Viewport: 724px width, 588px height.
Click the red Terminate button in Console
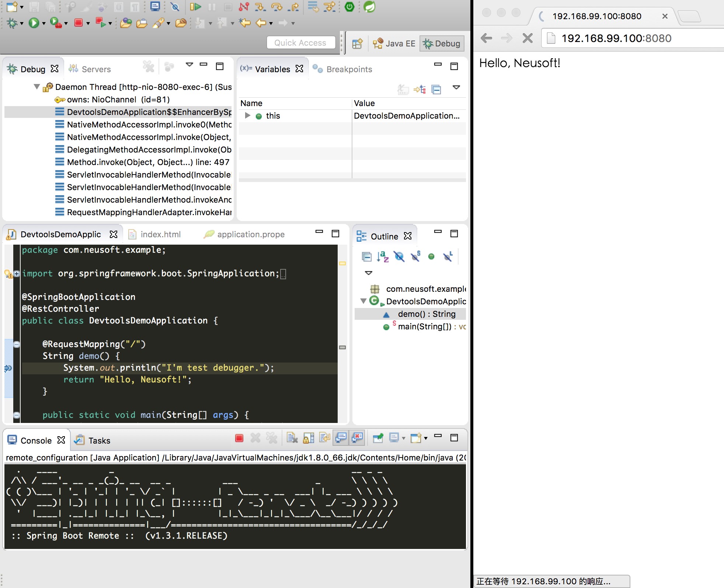[x=239, y=438]
